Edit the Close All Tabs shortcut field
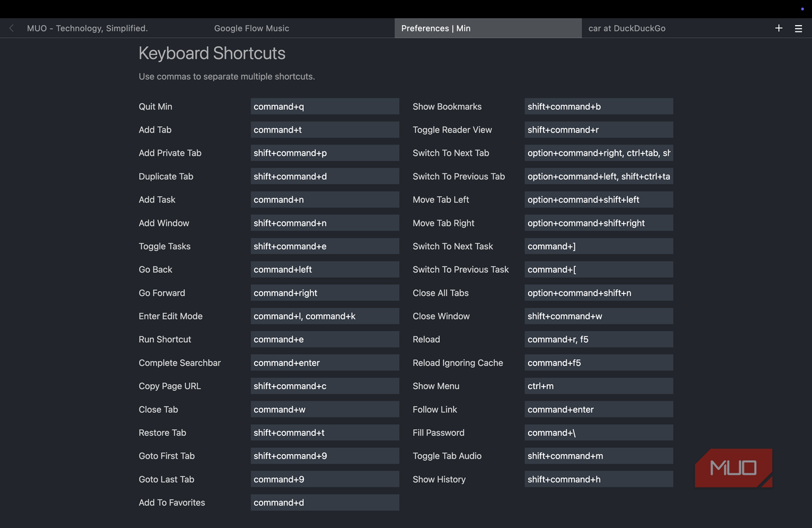The image size is (812, 528). (x=599, y=293)
